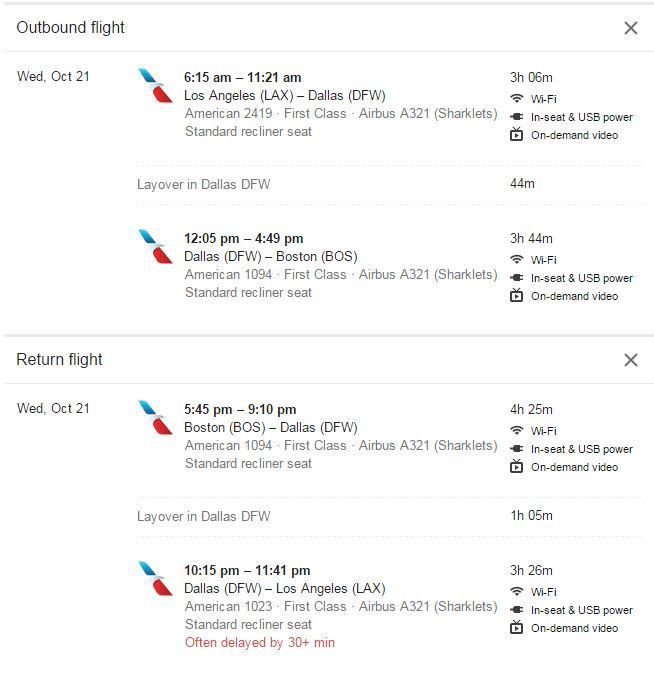
Task: Click the 'Often delayed by 30+ min' warning
Action: point(260,643)
